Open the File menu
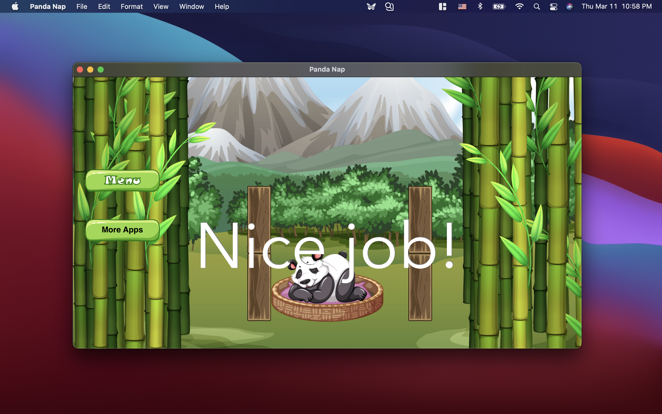 (x=82, y=7)
